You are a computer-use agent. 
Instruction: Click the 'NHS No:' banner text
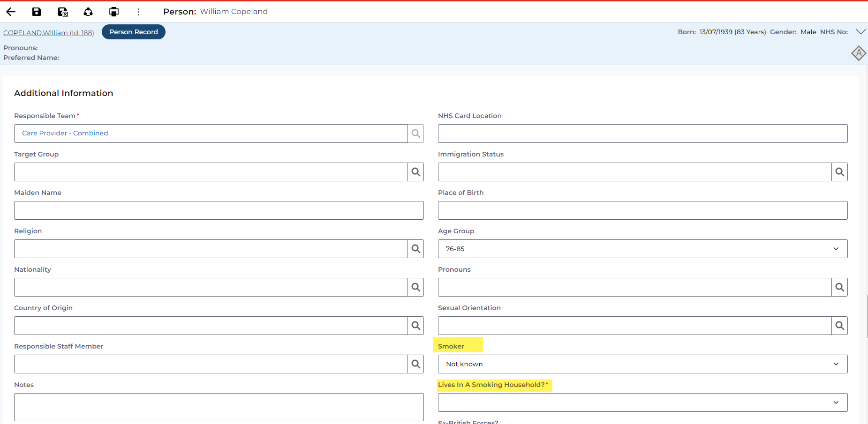point(834,32)
